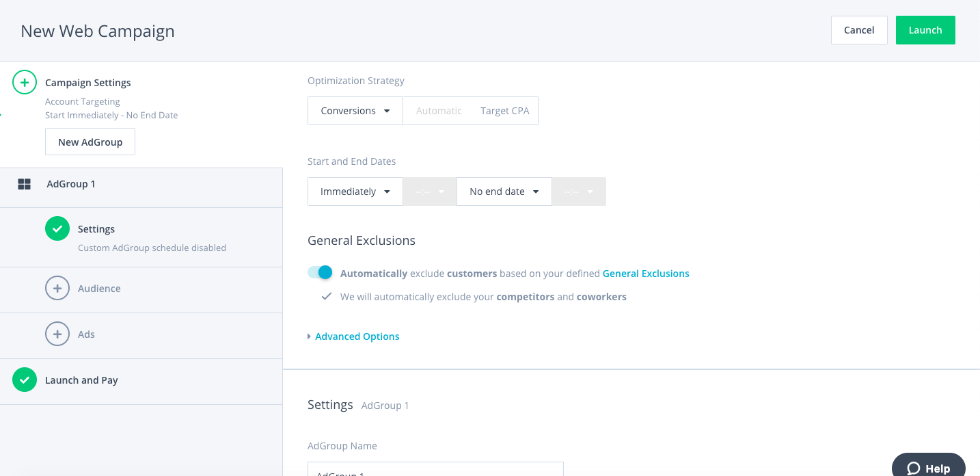Viewport: 980px width, 476px height.
Task: Open the No end date dropdown
Action: point(504,191)
